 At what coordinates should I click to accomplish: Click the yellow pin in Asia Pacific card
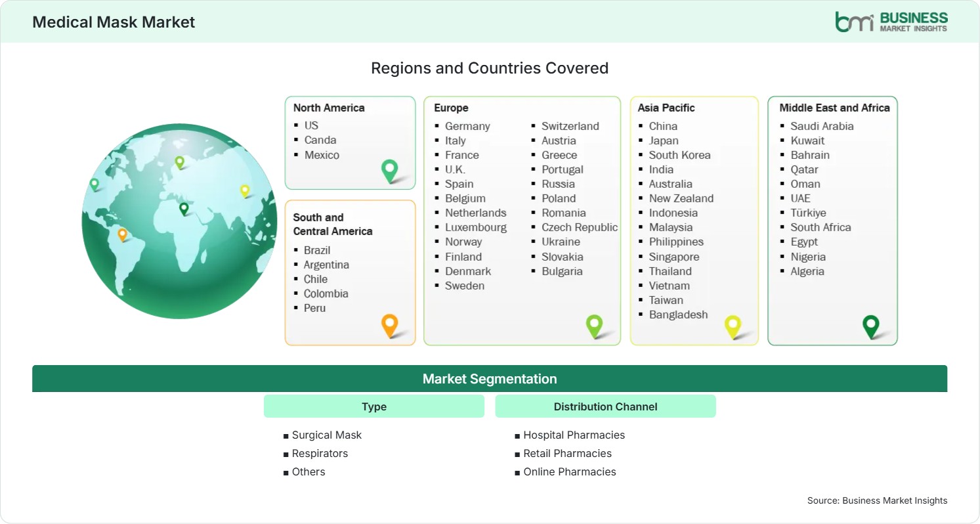coord(733,326)
